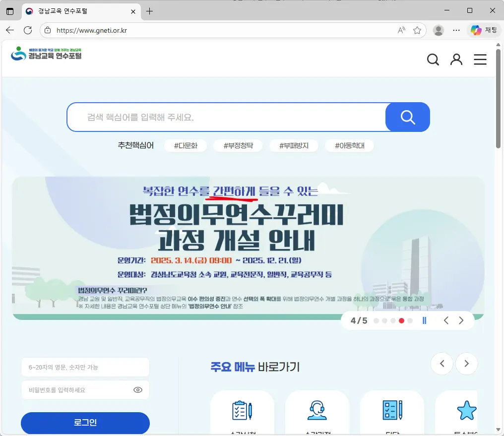Pause the rotating banner slideshow

(x=424, y=320)
